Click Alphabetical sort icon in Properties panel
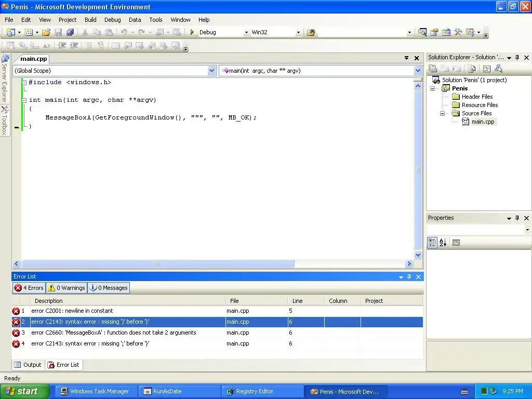Screen dimensions: 532x399 [x=443, y=243]
